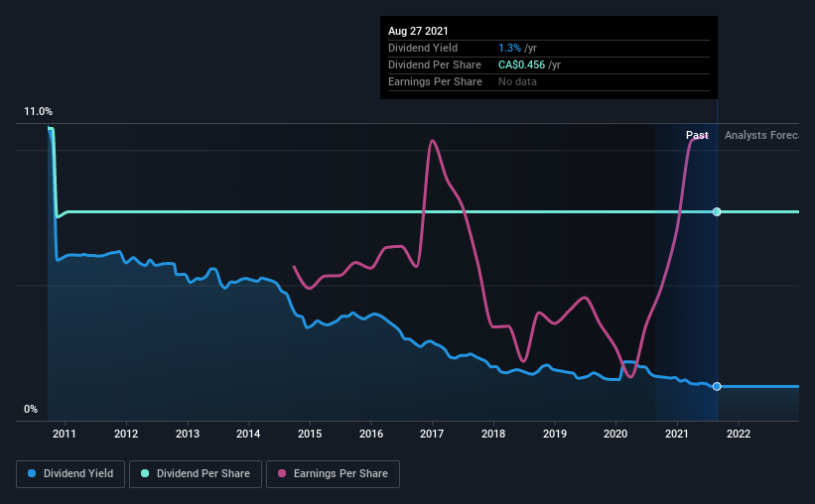Click the blue data point marker on Dividend Yield line
The image size is (815, 504).
[717, 386]
